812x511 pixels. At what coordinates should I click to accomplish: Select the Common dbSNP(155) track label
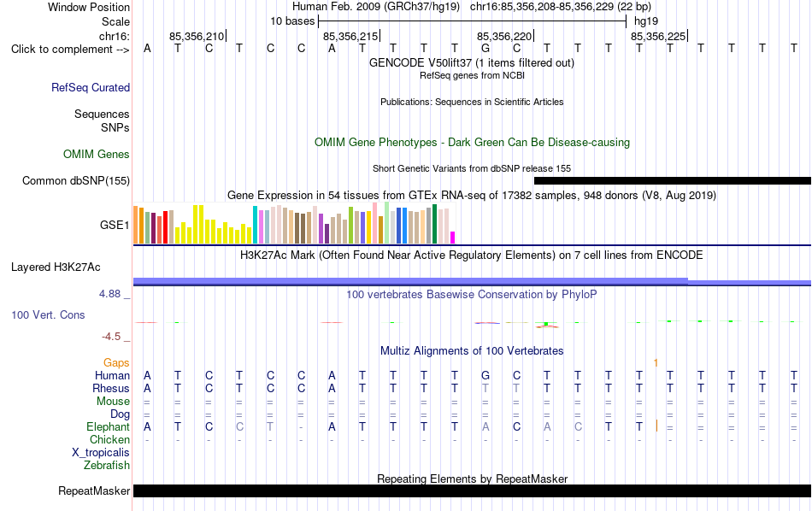(x=76, y=180)
